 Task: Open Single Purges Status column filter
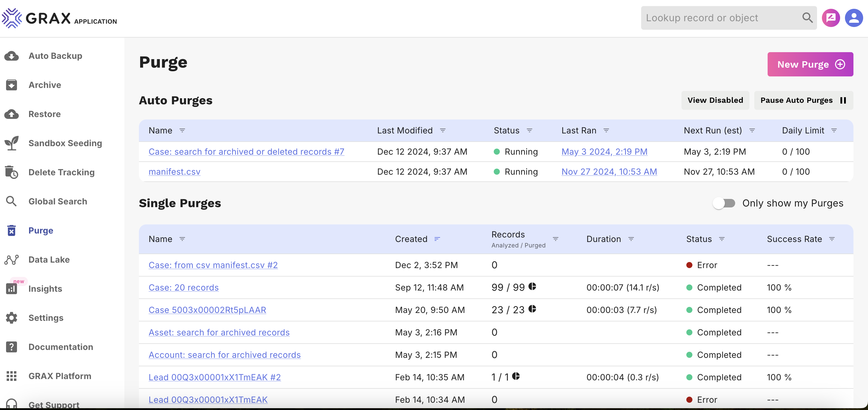[x=722, y=239]
